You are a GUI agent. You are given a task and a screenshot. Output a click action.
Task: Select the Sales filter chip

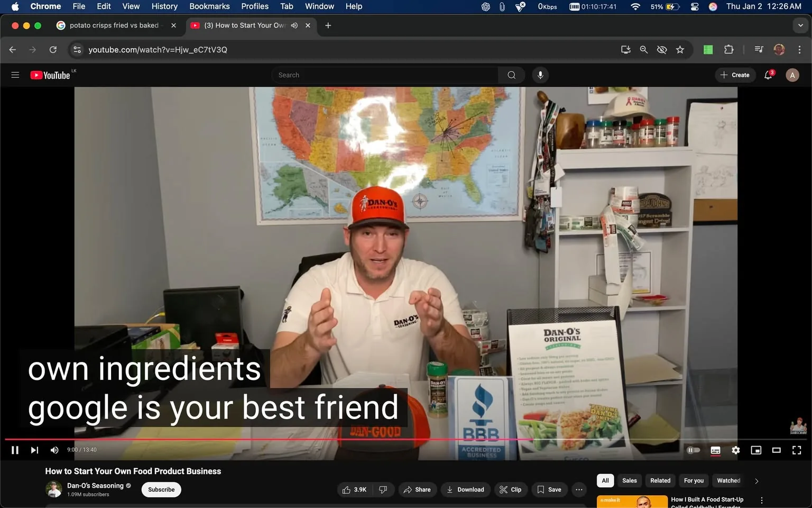pos(629,480)
